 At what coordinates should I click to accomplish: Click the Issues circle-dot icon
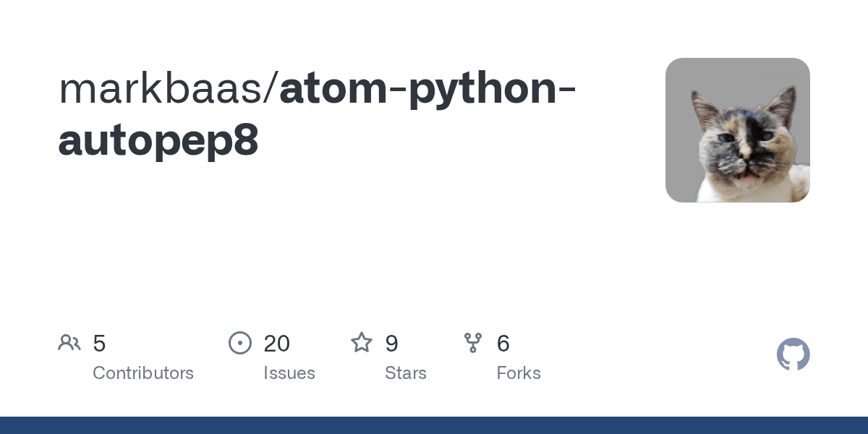(240, 343)
